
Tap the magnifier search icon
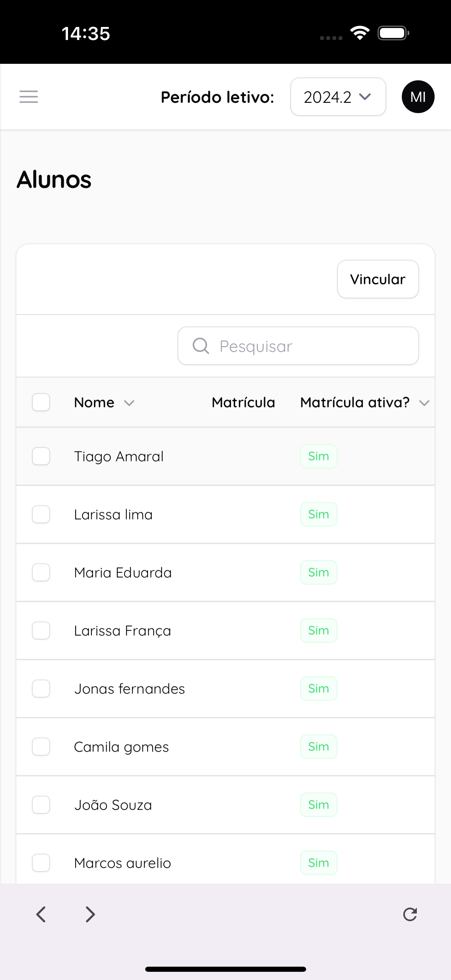pyautogui.click(x=201, y=346)
